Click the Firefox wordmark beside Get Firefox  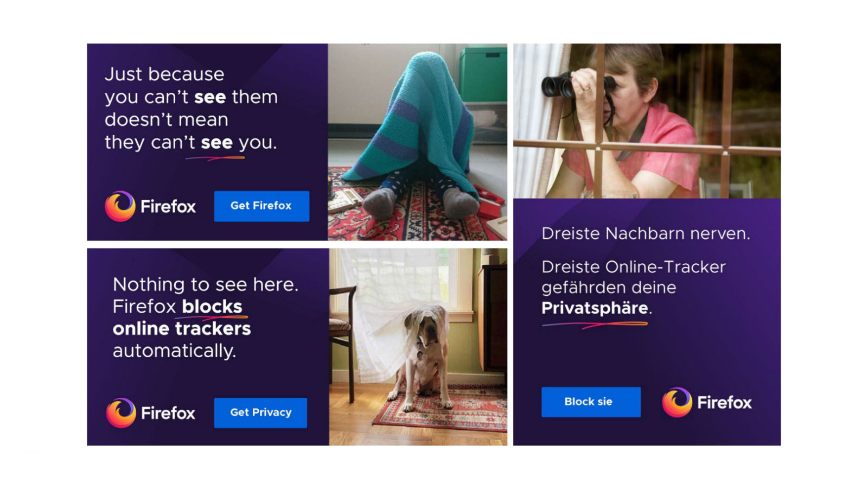point(168,206)
